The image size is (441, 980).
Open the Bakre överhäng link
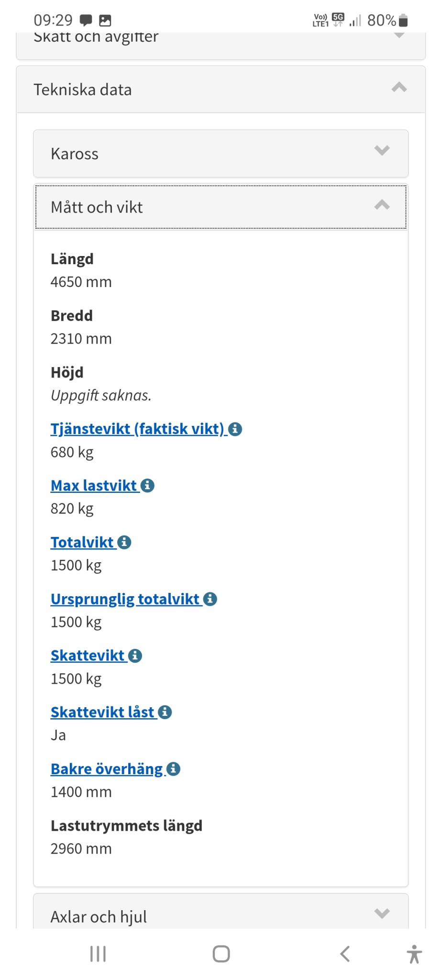[x=107, y=769]
